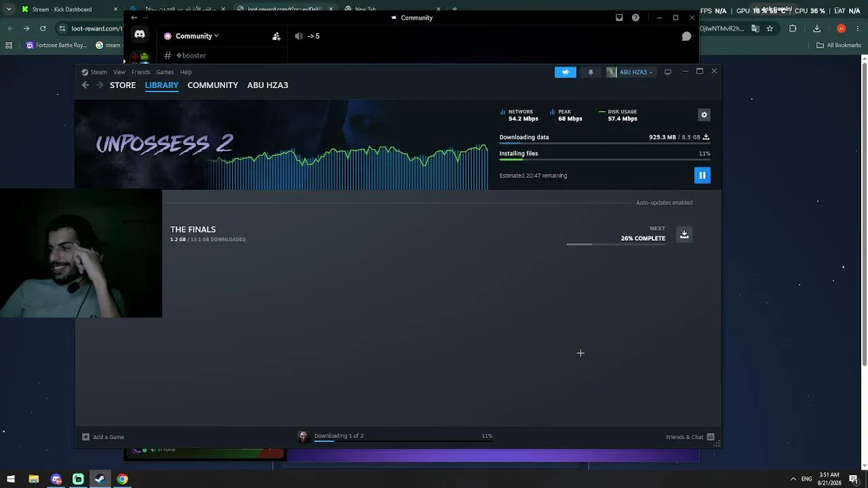
Task: Click the Installing files progress bar
Action: 605,159
